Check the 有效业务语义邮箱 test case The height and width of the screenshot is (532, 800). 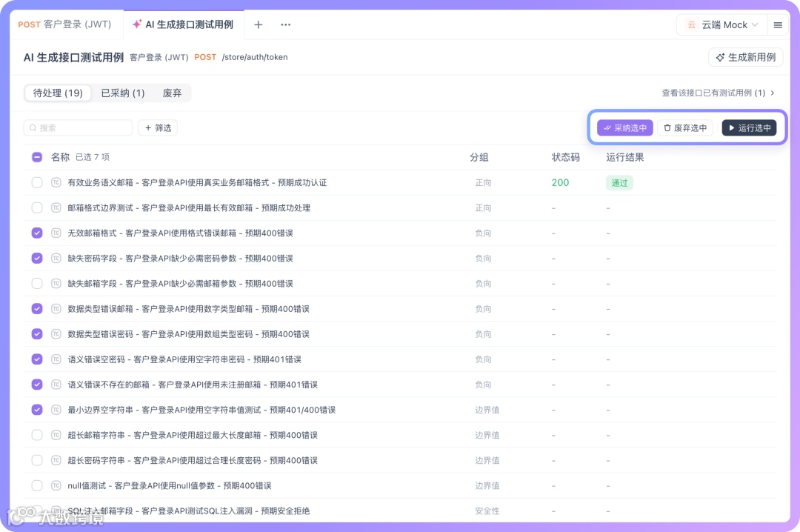click(37, 182)
